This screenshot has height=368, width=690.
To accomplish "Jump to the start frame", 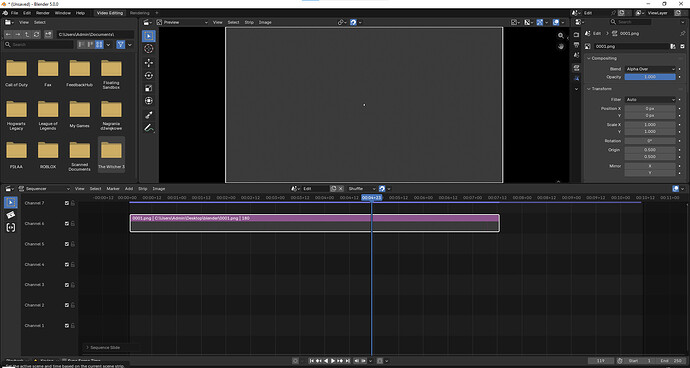I will (x=312, y=361).
